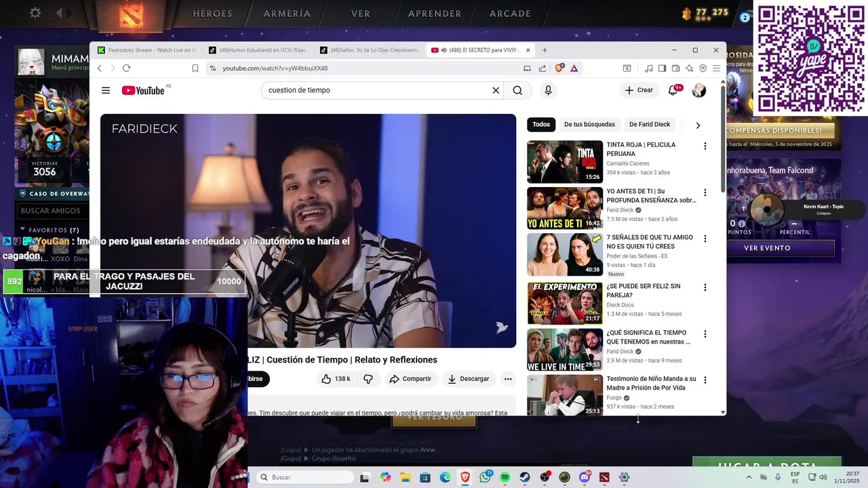Open Microsoft Edge from the taskbar
The height and width of the screenshot is (488, 868).
(445, 477)
